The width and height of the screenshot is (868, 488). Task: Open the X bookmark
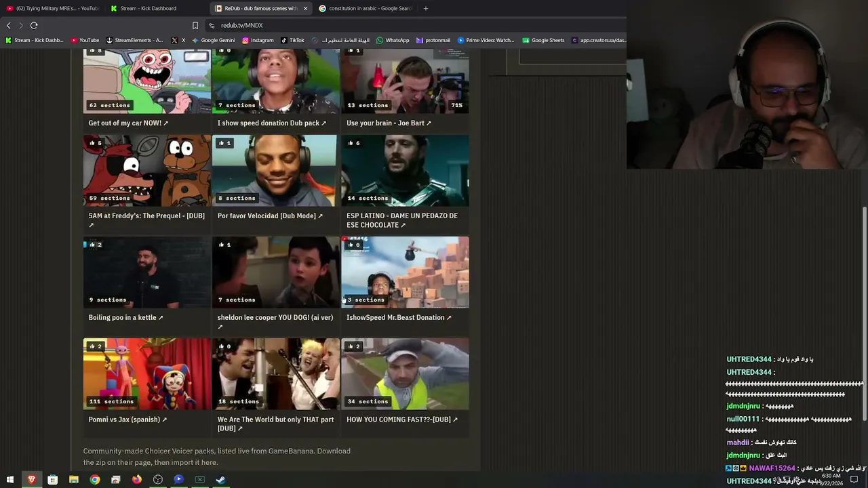(x=178, y=40)
